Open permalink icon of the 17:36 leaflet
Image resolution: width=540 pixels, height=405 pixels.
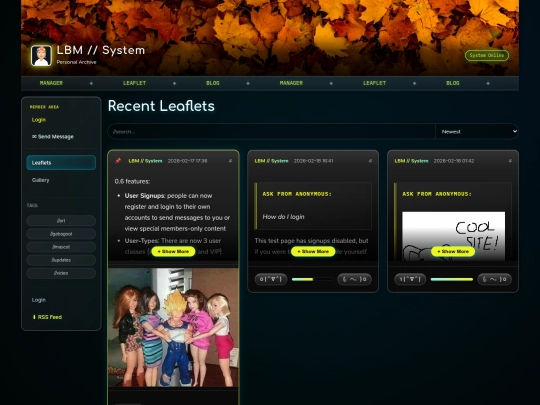point(230,161)
